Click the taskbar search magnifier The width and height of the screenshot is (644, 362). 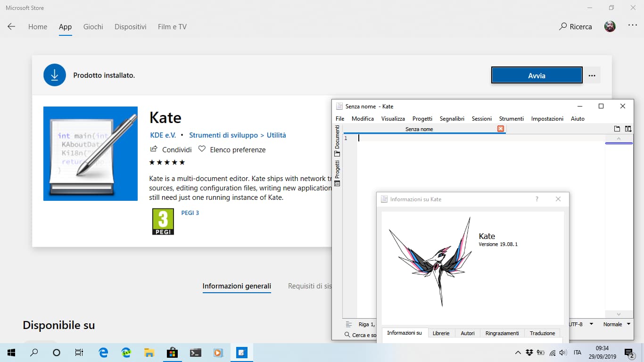point(34,353)
